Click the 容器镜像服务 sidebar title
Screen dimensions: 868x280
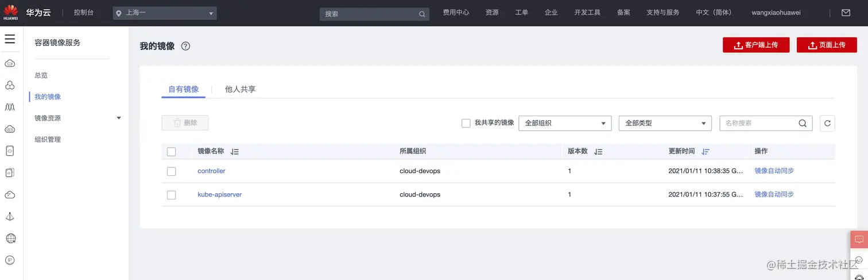[x=57, y=43]
